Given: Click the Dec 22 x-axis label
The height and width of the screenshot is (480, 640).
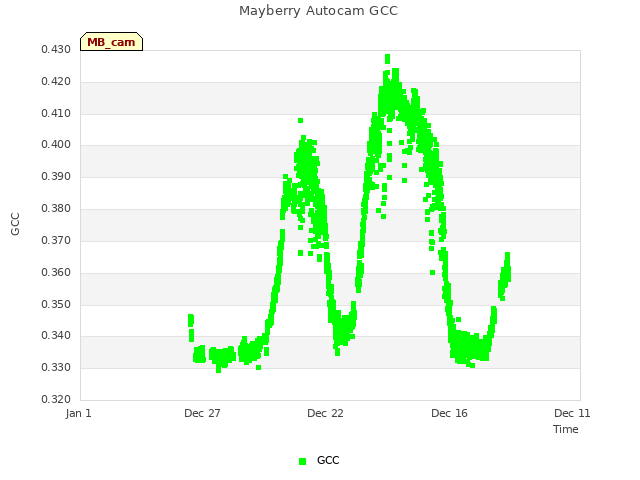Looking at the screenshot, I should tap(325, 413).
